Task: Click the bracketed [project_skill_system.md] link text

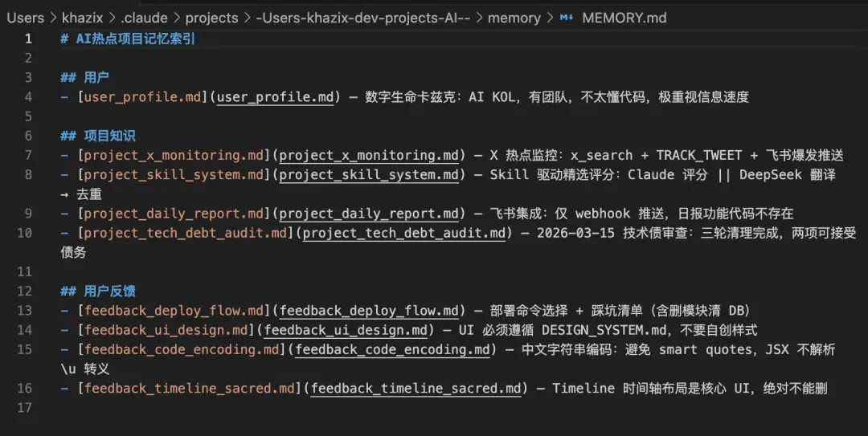Action: tap(174, 175)
